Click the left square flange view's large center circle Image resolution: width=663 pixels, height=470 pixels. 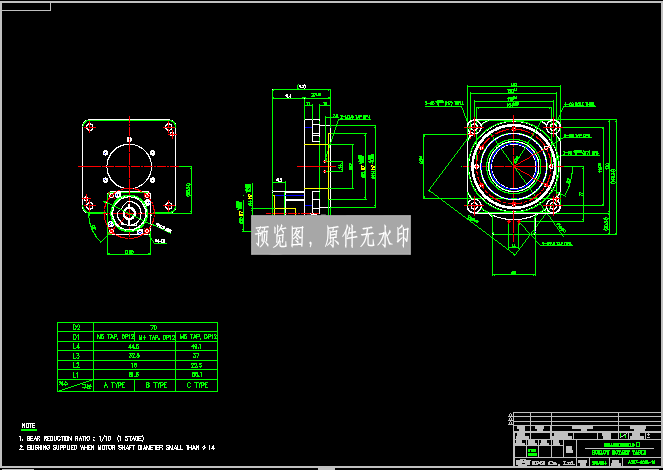point(129,166)
